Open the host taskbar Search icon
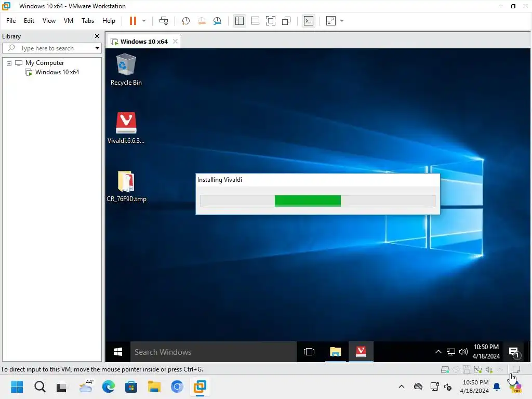The image size is (532, 399). click(x=39, y=387)
